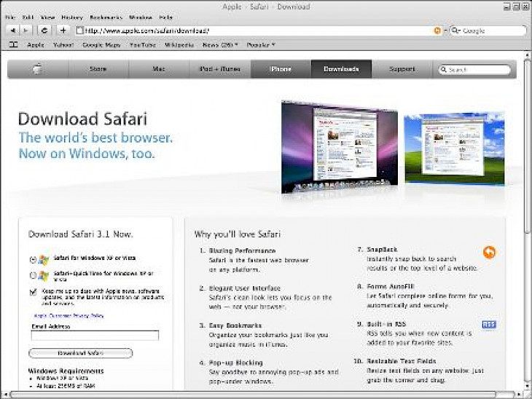Click the Pop-up Blocking heading

[236, 363]
